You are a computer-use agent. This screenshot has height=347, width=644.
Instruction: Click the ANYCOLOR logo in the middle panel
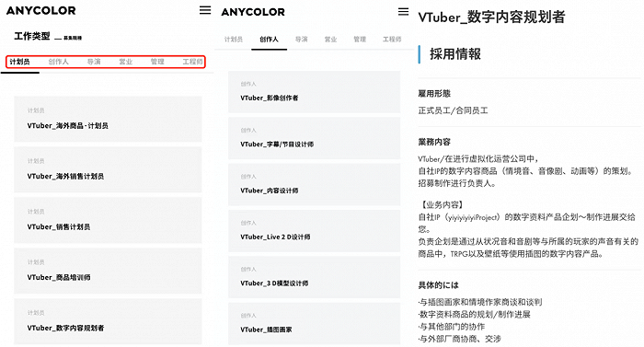coord(253,12)
